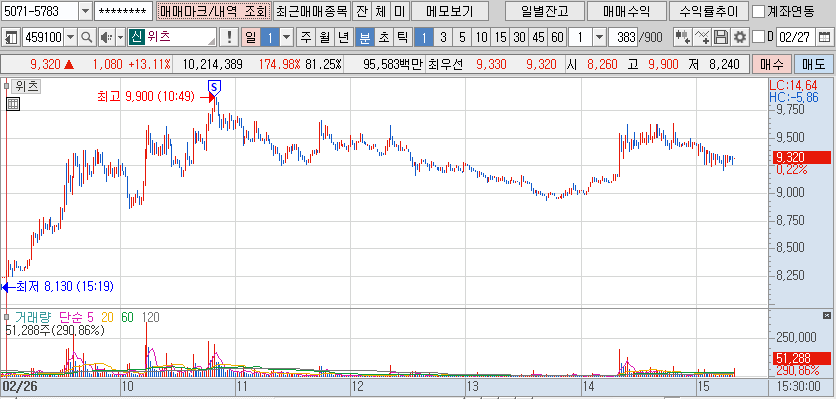Click the blue 매도 sell button
This screenshot has height=399, width=836.
813,65
